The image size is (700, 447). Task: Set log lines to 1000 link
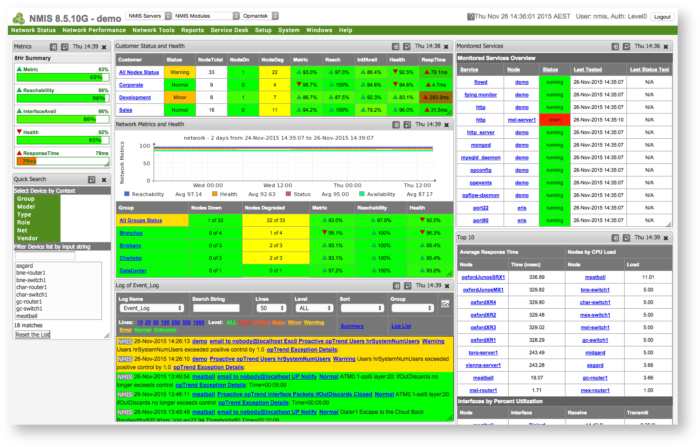tap(199, 322)
